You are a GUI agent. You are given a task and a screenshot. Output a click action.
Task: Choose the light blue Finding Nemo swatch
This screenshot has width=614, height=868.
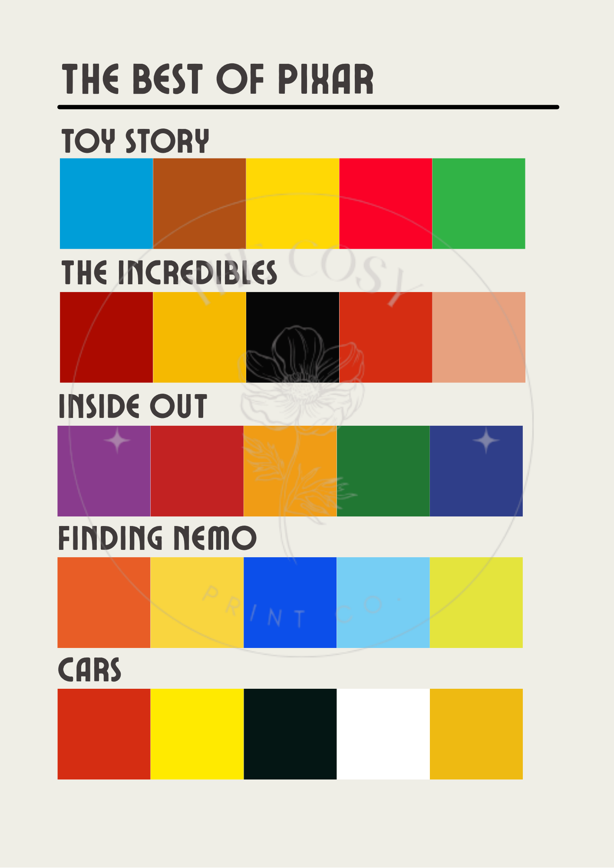click(383, 602)
